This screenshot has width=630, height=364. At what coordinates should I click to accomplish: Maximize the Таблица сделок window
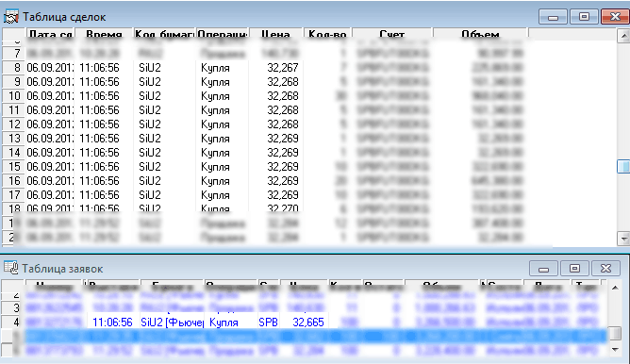[x=584, y=17]
